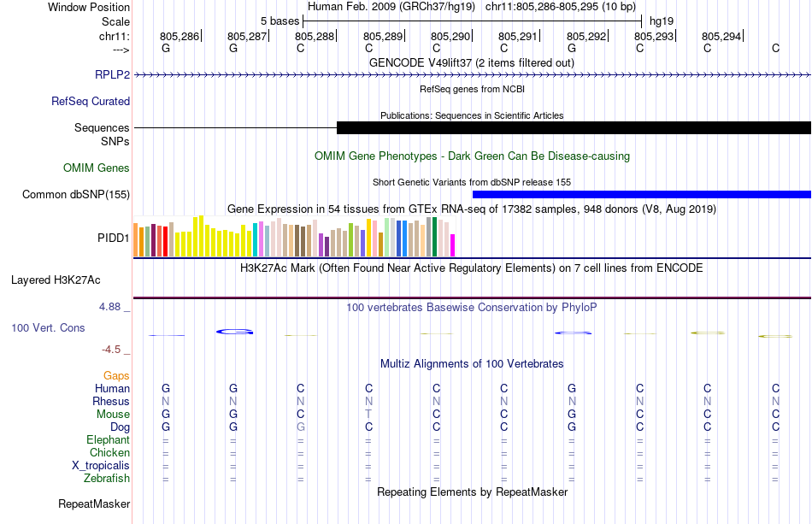This screenshot has height=524, width=812.
Task: Select the Mouse species row label
Action: (x=113, y=415)
